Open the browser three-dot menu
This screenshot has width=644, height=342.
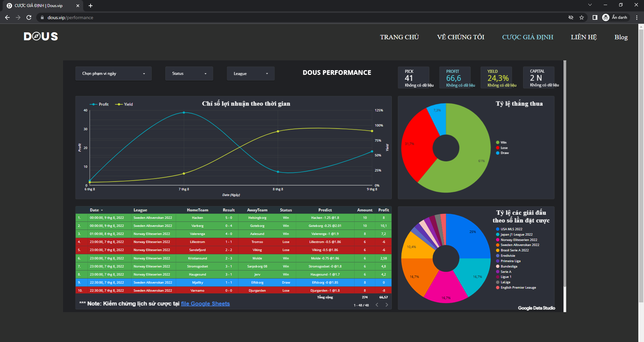pos(637,17)
